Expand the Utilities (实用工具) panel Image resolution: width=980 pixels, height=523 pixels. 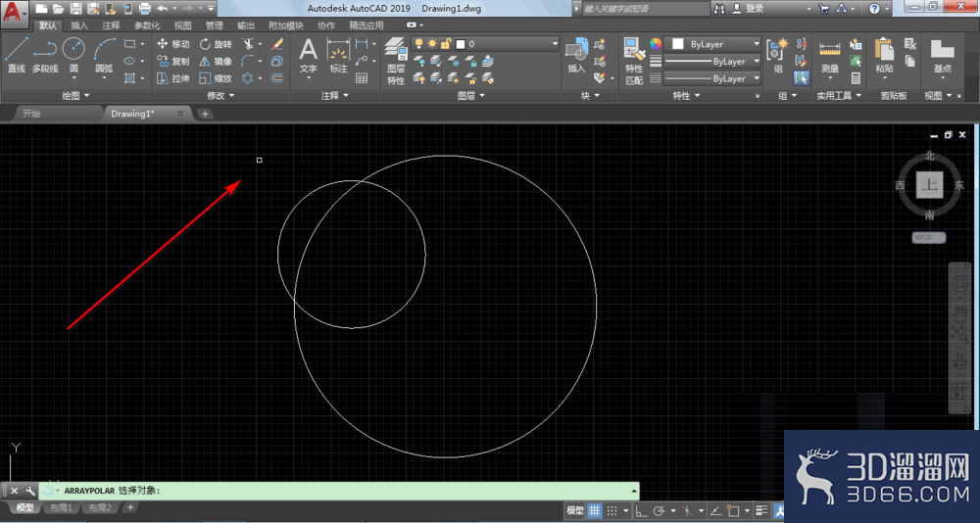[840, 96]
